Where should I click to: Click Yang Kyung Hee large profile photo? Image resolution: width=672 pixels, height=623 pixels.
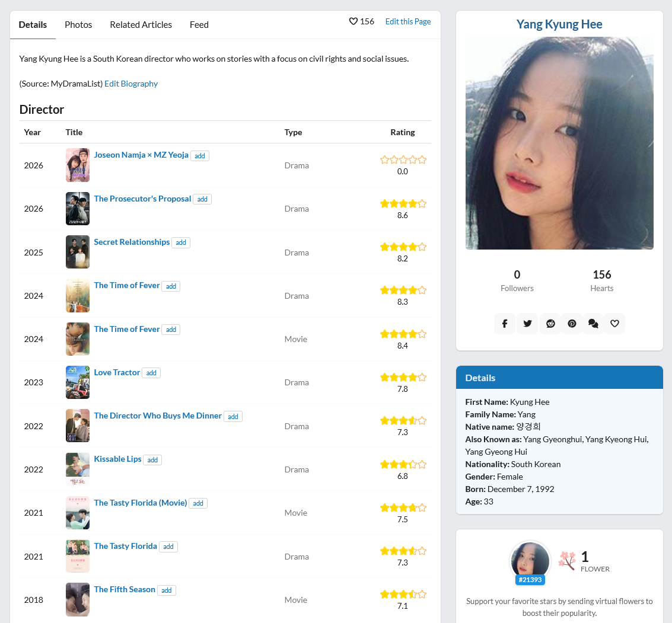pyautogui.click(x=559, y=143)
